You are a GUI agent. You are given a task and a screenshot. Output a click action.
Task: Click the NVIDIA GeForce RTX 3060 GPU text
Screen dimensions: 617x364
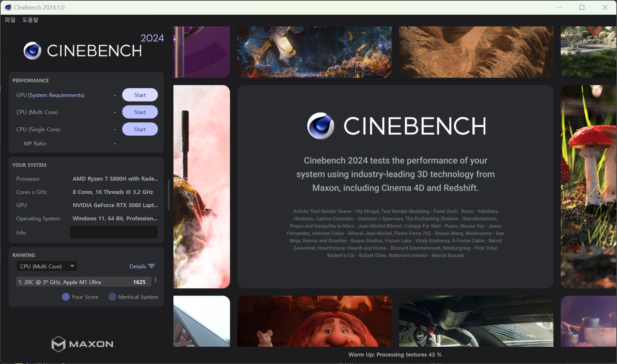tap(115, 205)
